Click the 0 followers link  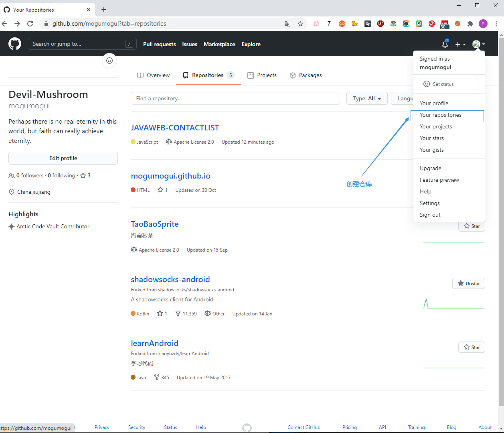click(26, 175)
